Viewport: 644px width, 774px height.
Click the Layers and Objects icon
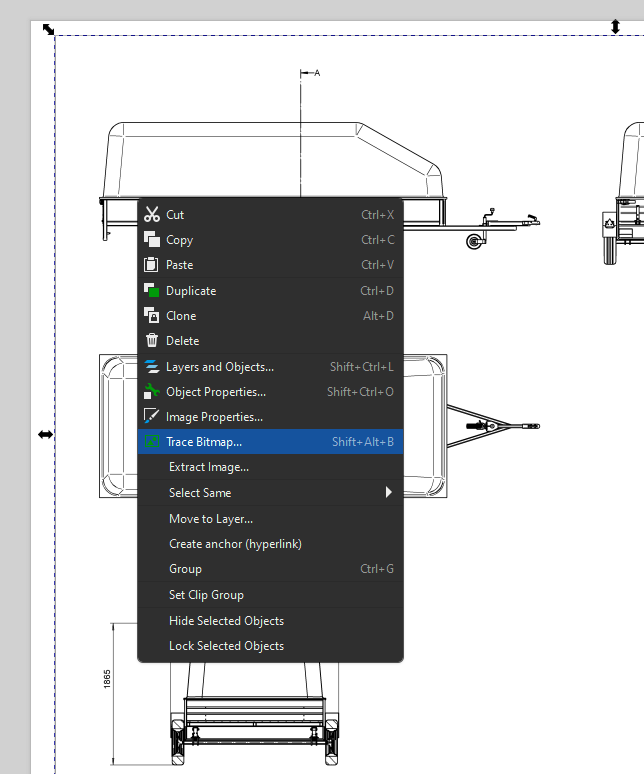[152, 367]
